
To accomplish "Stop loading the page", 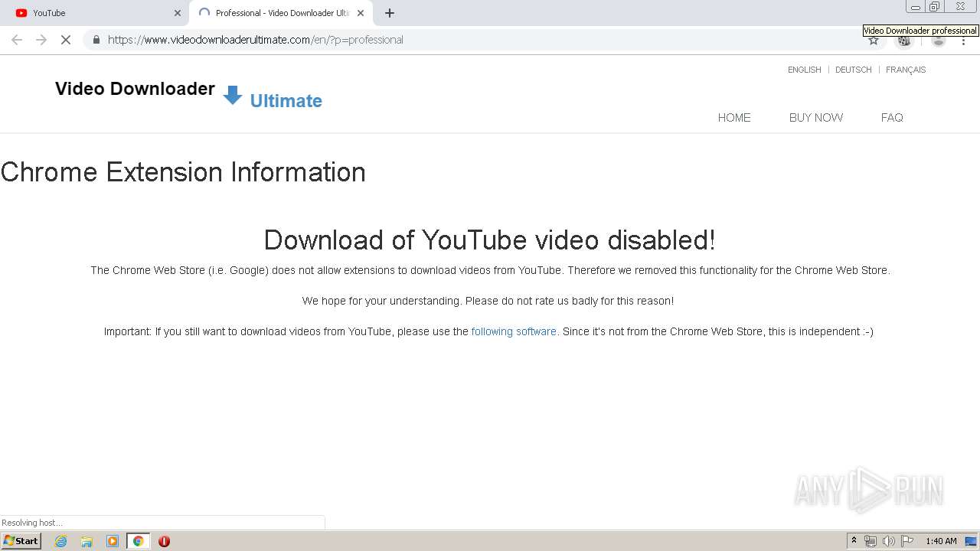I will coord(66,40).
